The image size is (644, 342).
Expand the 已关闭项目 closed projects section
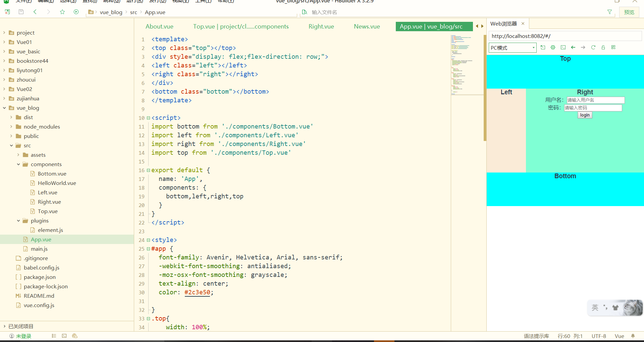(x=4, y=326)
